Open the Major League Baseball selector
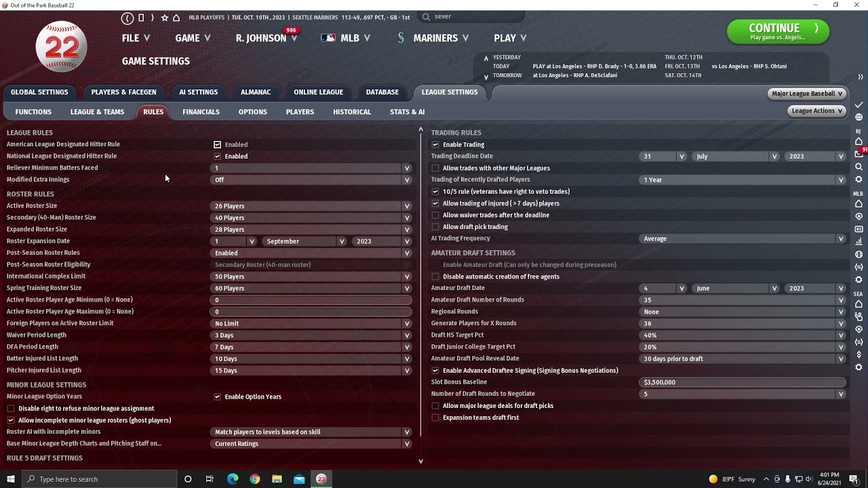Viewport: 868px width, 488px height. 807,94
